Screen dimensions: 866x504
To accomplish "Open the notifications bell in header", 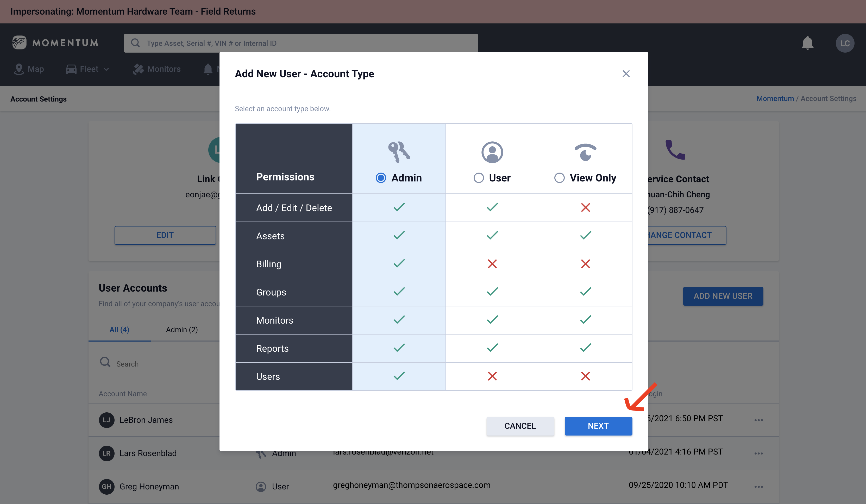I will click(x=807, y=43).
